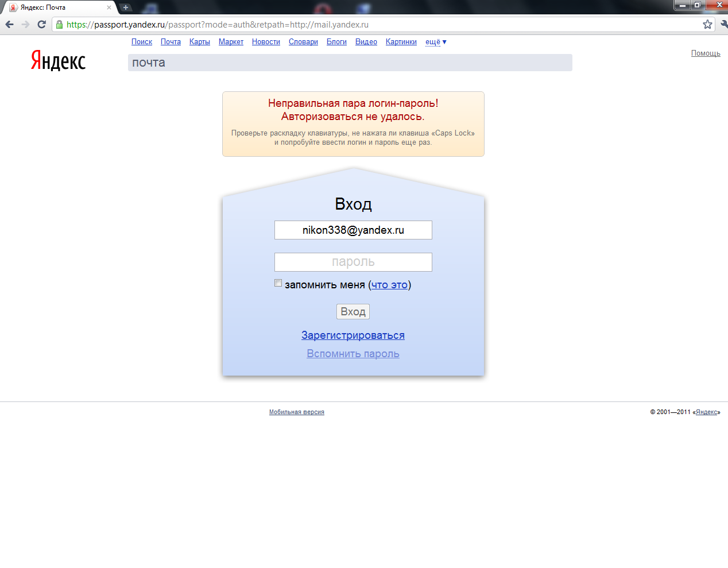Open the Видео navigation link
This screenshot has width=728, height=568.
point(366,42)
